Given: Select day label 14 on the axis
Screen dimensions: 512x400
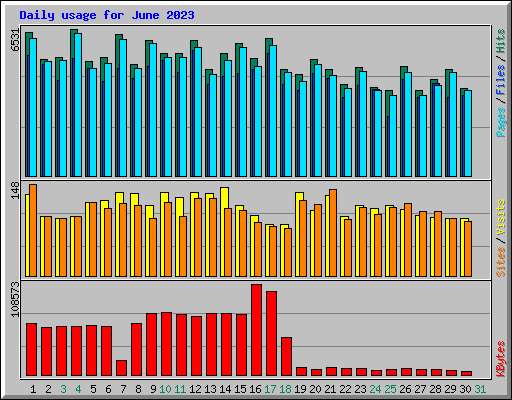Looking at the screenshot, I should coord(225,389).
